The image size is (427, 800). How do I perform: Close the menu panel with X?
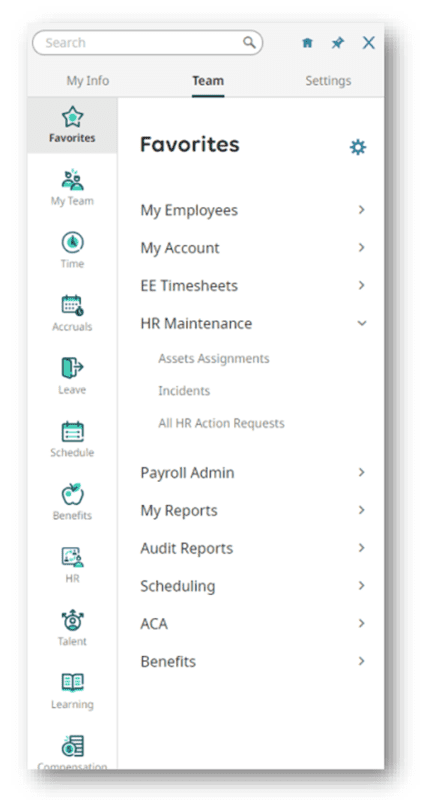[369, 43]
